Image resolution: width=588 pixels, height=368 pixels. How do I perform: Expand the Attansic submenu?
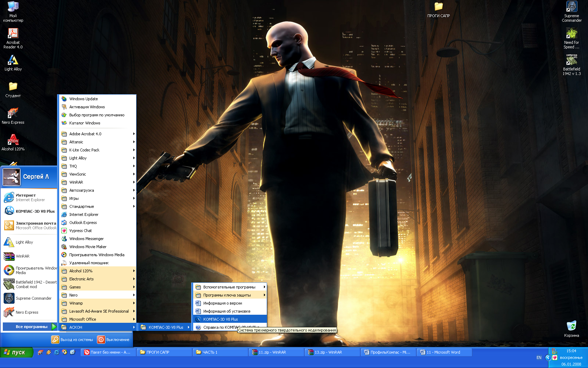click(98, 142)
